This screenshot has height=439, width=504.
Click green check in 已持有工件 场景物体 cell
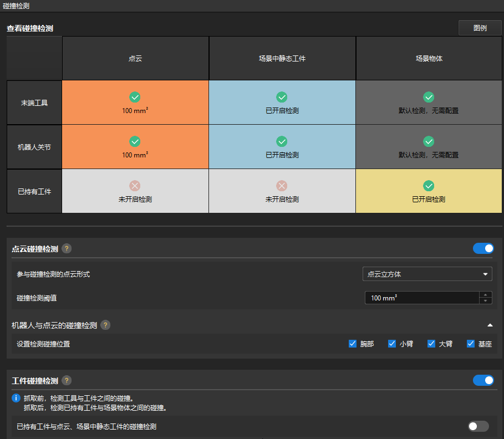click(429, 186)
